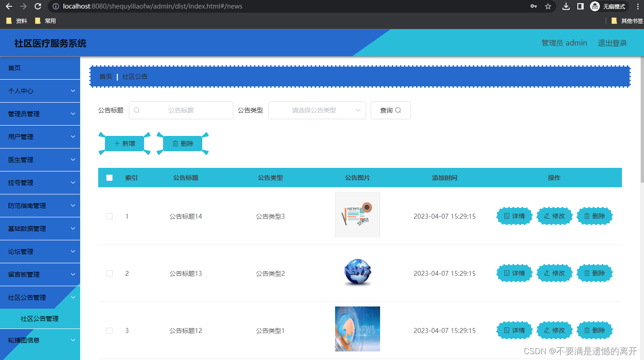
Task: Click the browser bookmark star icon
Action: [x=548, y=6]
